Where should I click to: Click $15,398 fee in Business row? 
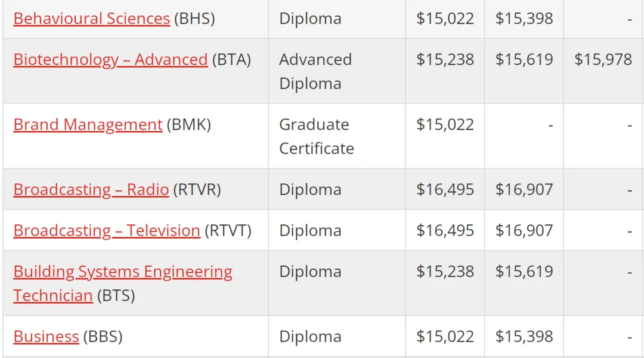524,337
